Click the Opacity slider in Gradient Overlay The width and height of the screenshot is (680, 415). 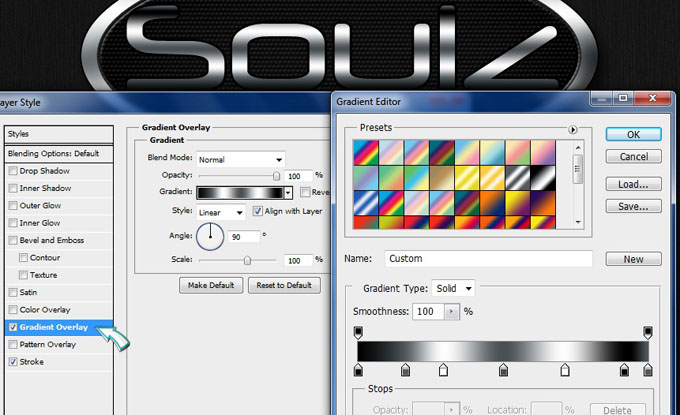276,175
